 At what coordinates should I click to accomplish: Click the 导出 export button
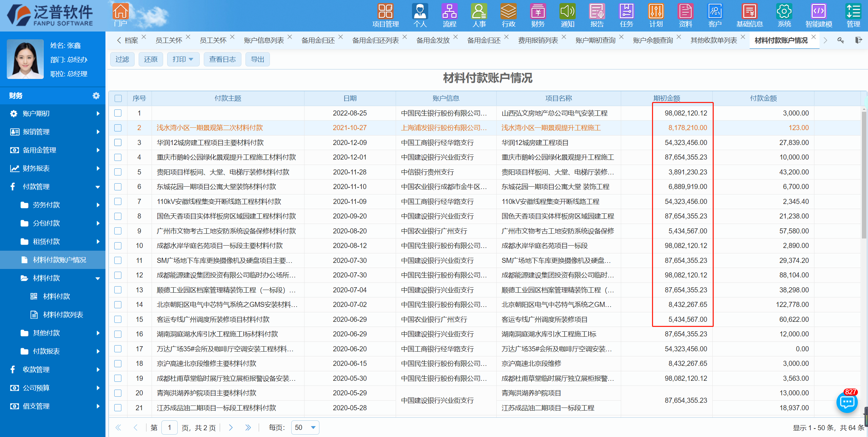[x=258, y=59]
